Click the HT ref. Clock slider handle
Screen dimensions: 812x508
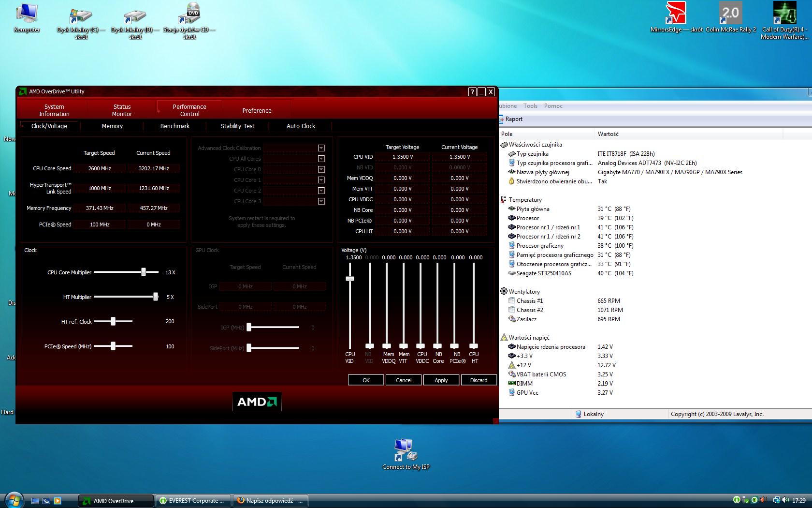tap(113, 321)
